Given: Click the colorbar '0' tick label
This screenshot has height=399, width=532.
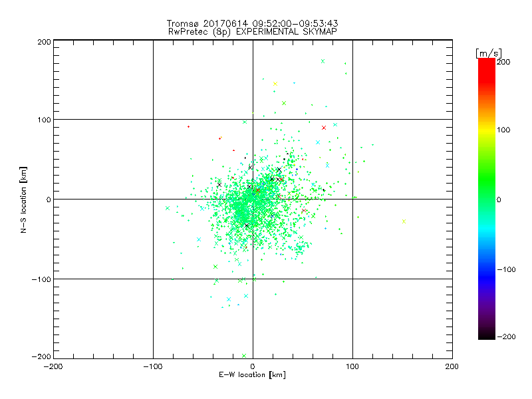Looking at the screenshot, I should 499,199.
